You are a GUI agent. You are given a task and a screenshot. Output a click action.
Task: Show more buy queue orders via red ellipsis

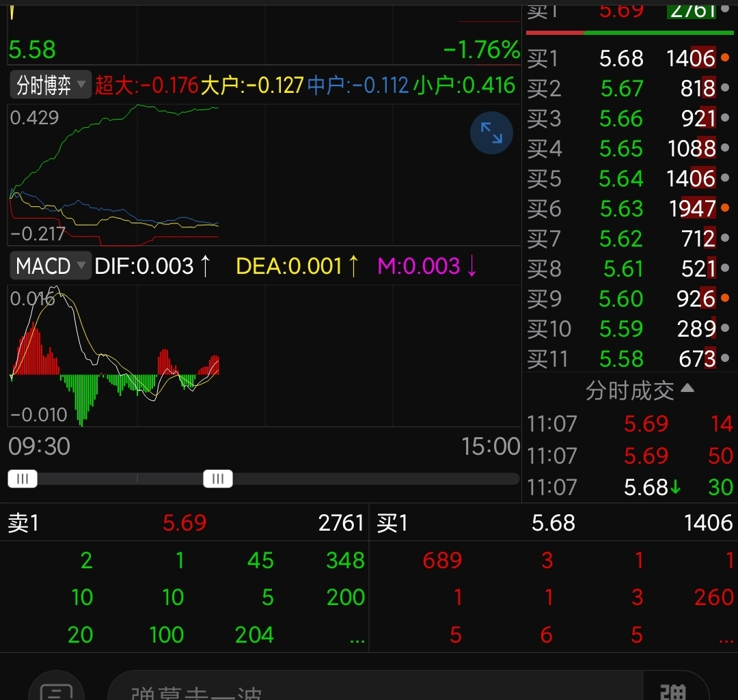tap(726, 641)
